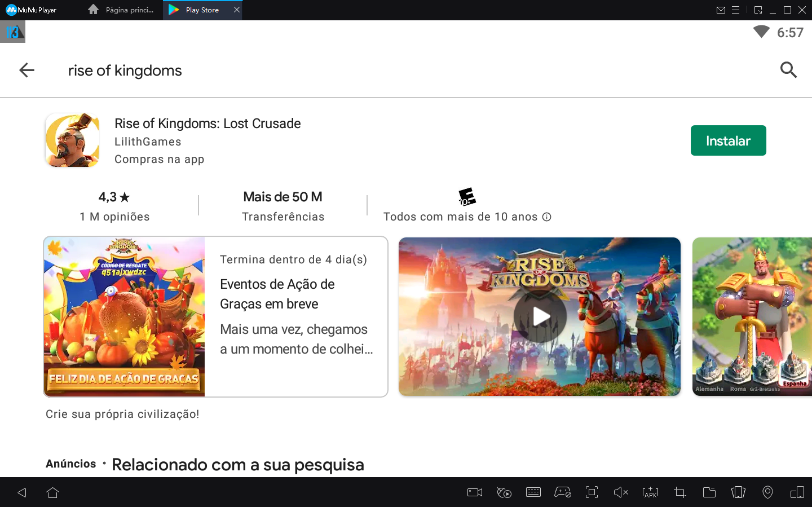This screenshot has height=507, width=812.
Task: Open the virtual keyboard settings
Action: pyautogui.click(x=533, y=492)
